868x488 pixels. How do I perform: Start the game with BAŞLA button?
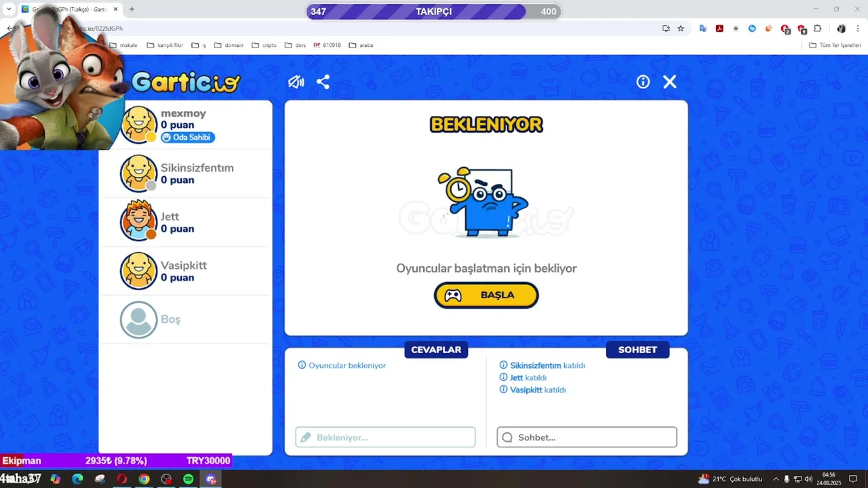pyautogui.click(x=486, y=295)
